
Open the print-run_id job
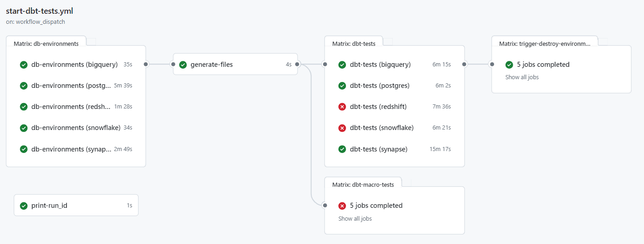click(x=49, y=206)
